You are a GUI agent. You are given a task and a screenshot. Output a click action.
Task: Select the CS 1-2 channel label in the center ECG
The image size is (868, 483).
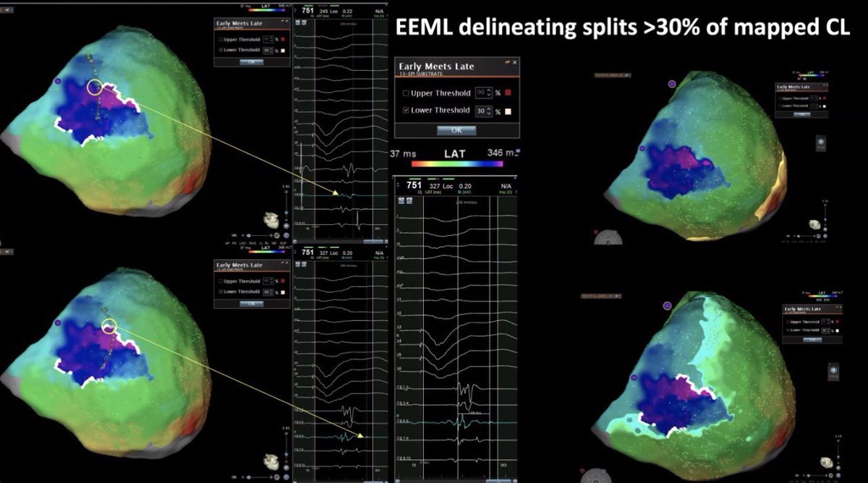(402, 388)
